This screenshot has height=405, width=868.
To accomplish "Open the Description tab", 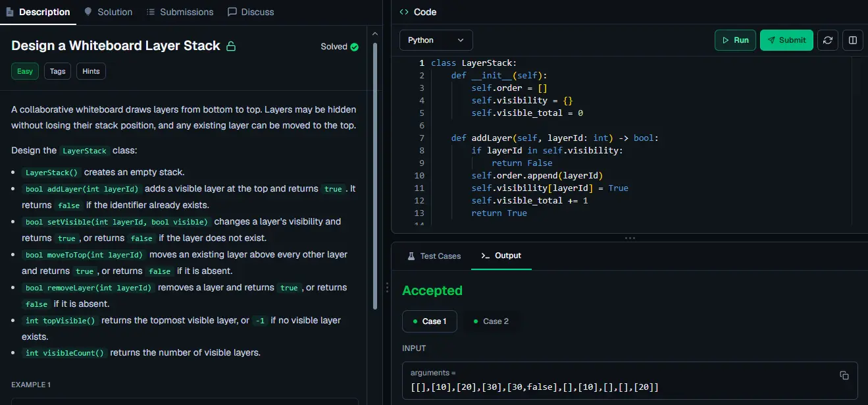I will tap(38, 12).
